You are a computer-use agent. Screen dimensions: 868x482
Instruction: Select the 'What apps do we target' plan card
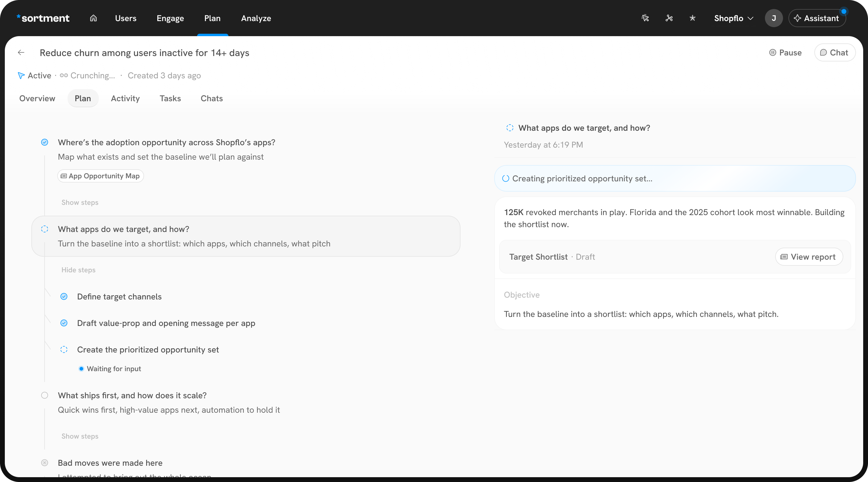point(246,236)
